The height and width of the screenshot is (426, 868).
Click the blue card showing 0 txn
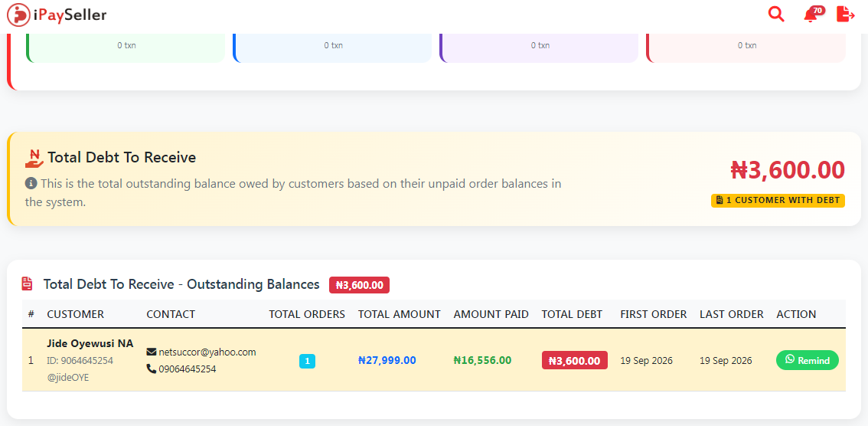click(x=333, y=48)
